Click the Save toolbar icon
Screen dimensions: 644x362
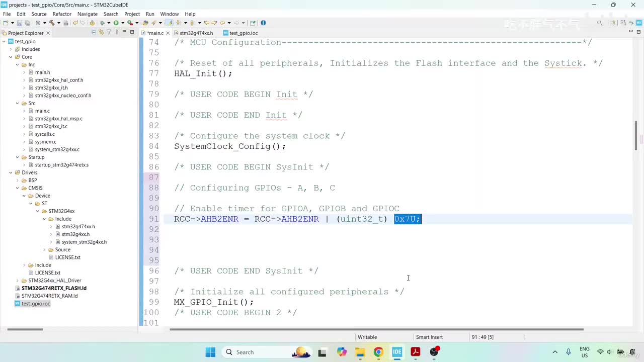[20, 23]
